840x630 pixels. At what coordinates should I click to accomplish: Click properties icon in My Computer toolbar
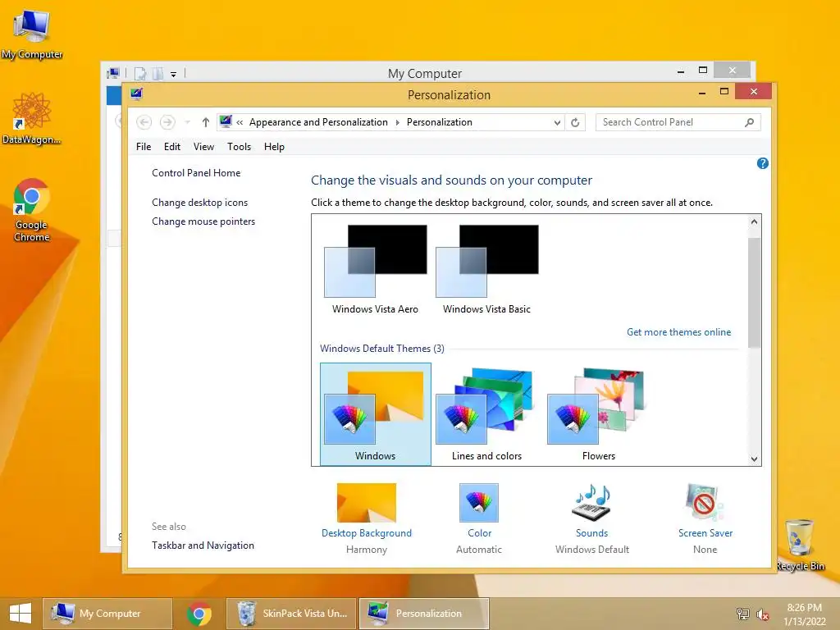pos(139,73)
